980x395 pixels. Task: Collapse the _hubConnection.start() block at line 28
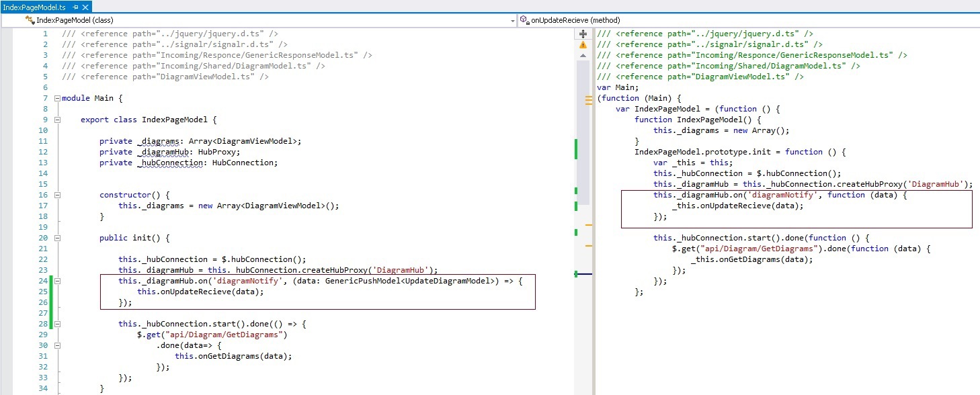(x=57, y=324)
